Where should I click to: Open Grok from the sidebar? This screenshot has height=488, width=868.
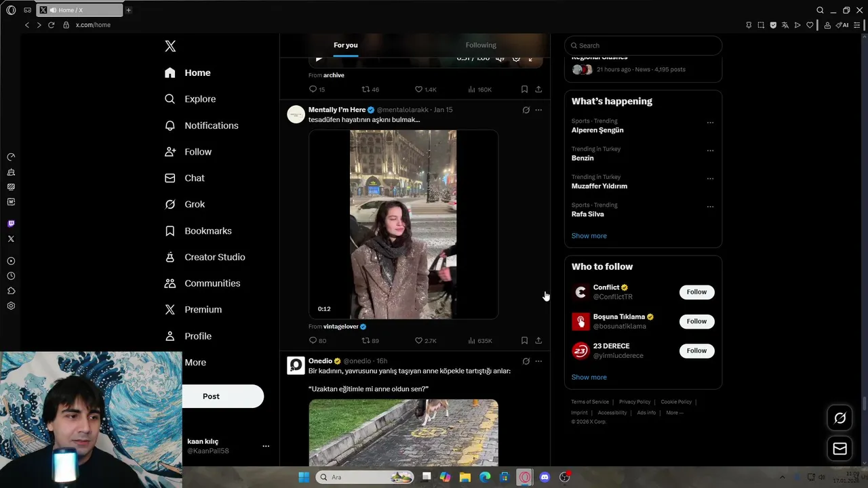(184, 204)
